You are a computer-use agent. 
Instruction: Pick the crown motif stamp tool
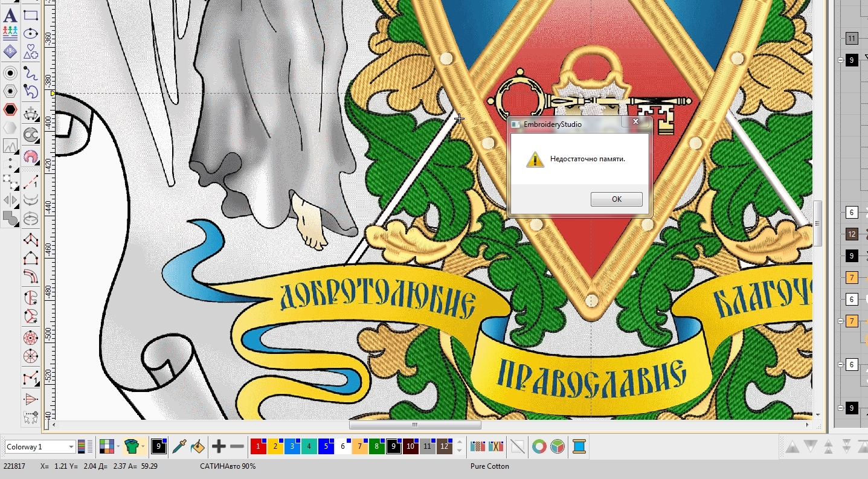pos(31,113)
